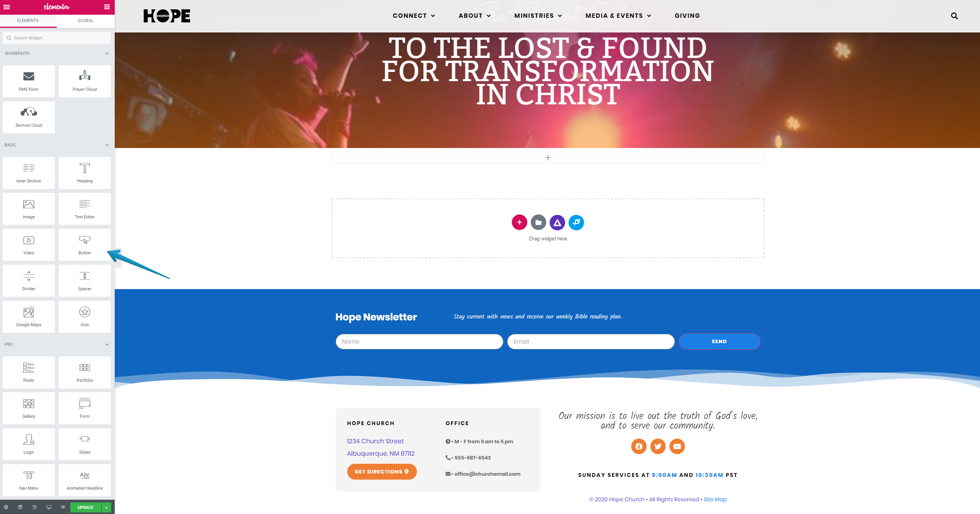Click the Elementor hamburger grid menu
Image resolution: width=980 pixels, height=514 pixels.
pos(107,7)
